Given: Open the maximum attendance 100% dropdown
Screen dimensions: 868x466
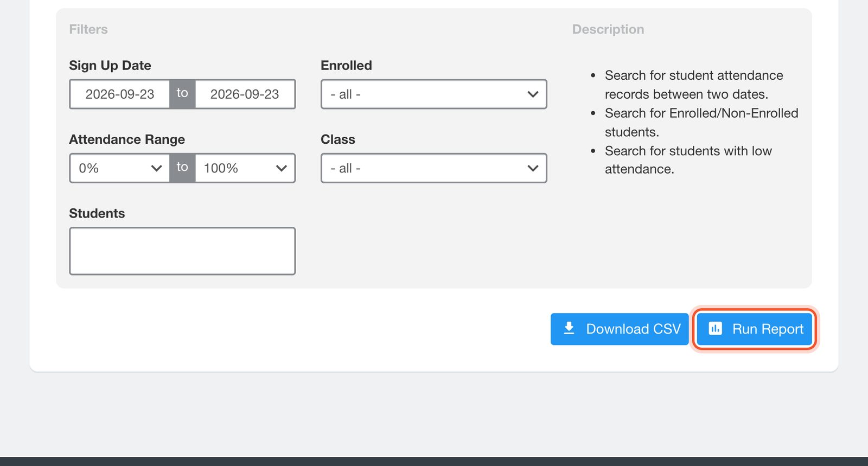Looking at the screenshot, I should (x=245, y=168).
